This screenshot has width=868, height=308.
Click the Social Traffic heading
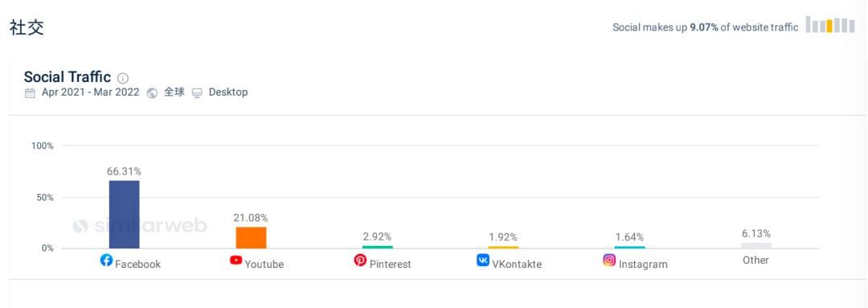coord(68,77)
